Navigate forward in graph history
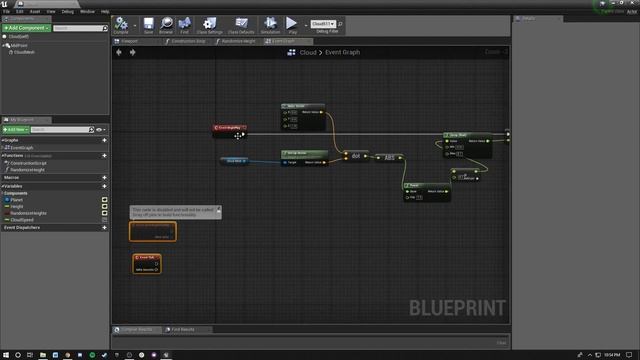Image resolution: width=640 pixels, height=360 pixels. 133,52
